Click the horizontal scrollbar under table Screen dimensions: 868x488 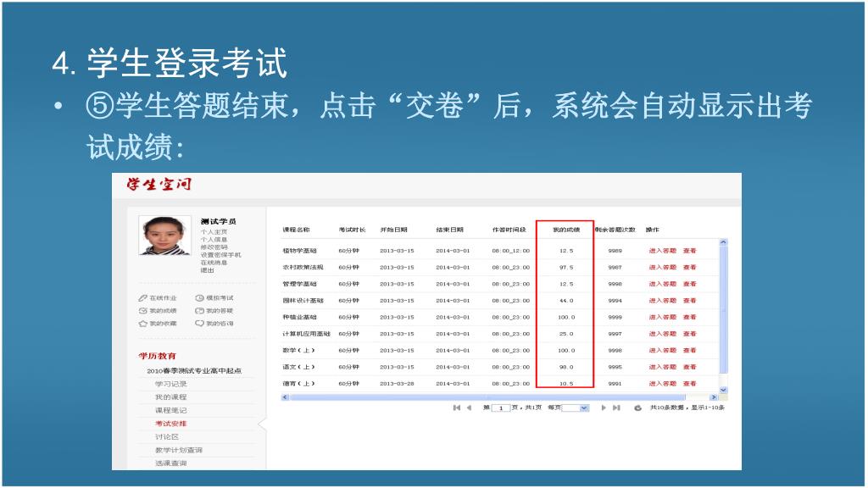coord(487,397)
